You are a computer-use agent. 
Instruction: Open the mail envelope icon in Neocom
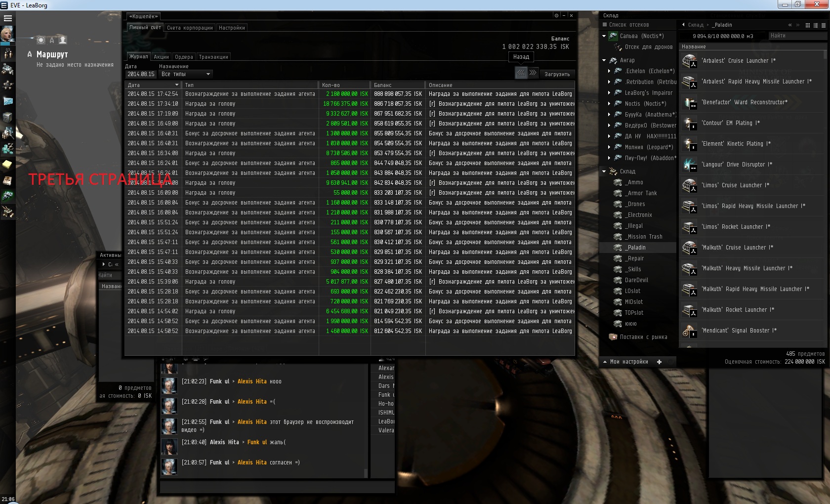[7, 101]
